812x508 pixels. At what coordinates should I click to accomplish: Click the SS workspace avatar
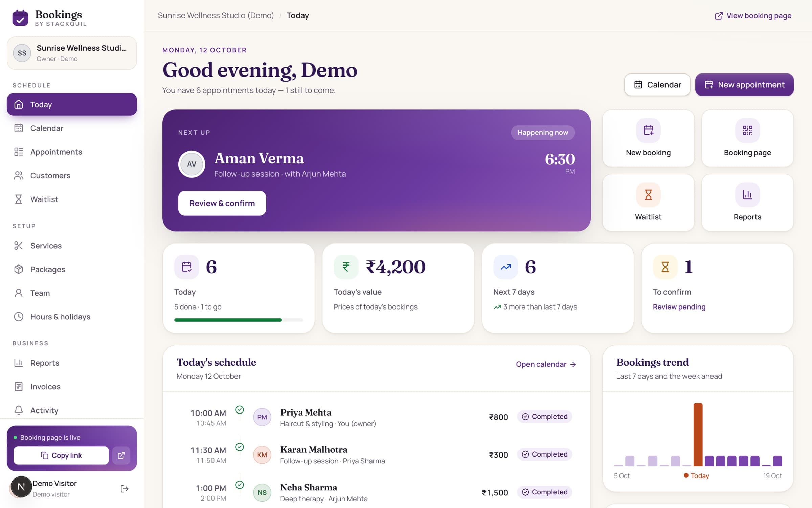coord(22,53)
